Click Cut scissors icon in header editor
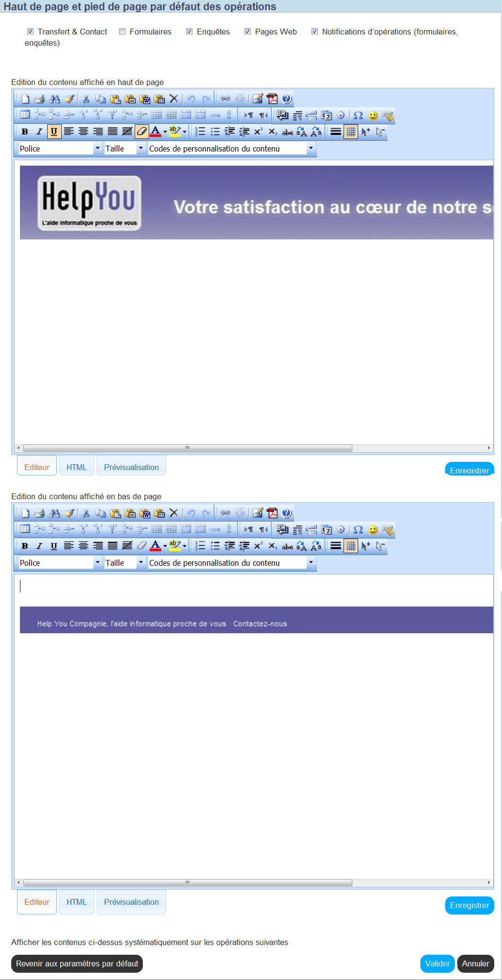 pyautogui.click(x=86, y=99)
